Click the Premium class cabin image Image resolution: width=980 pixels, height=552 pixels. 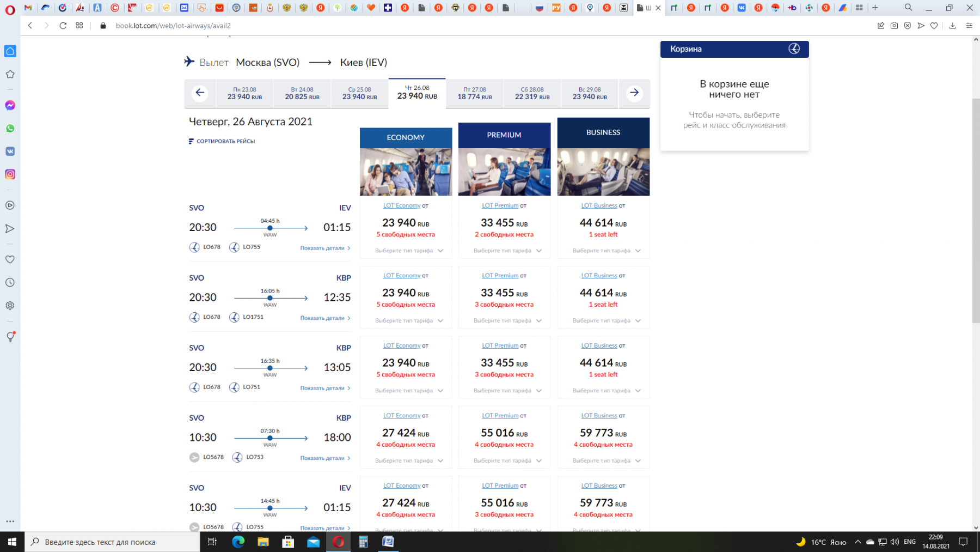(x=504, y=172)
